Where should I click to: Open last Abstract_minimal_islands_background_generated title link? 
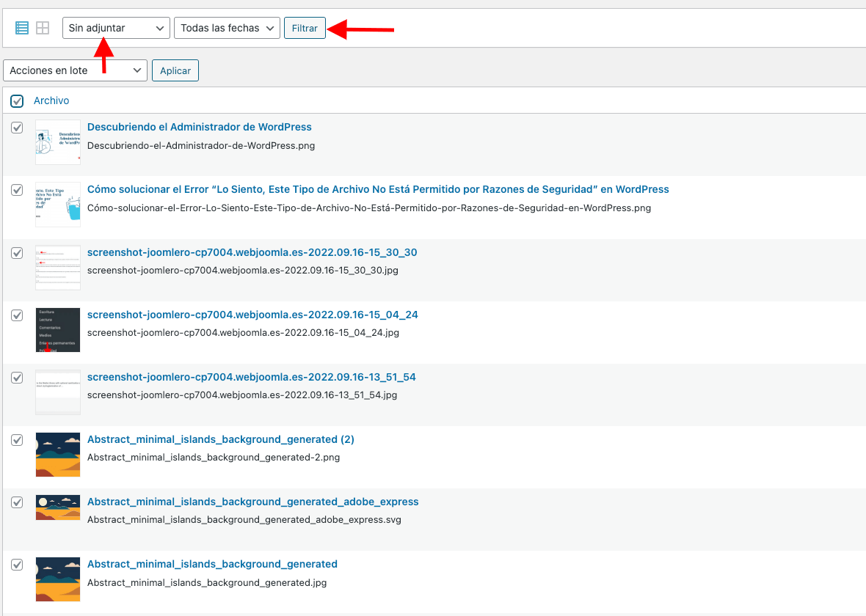click(x=212, y=564)
